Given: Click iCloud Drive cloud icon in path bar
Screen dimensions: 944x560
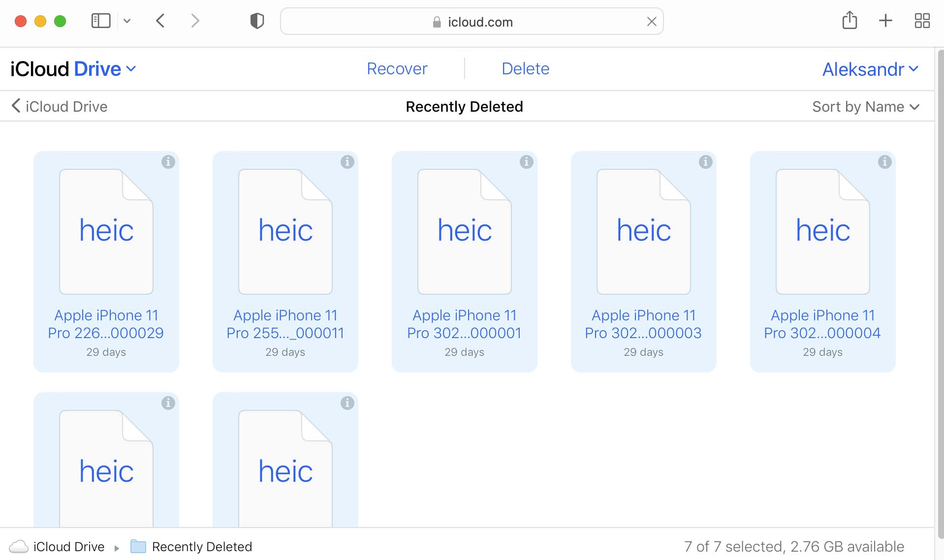Looking at the screenshot, I should point(19,546).
